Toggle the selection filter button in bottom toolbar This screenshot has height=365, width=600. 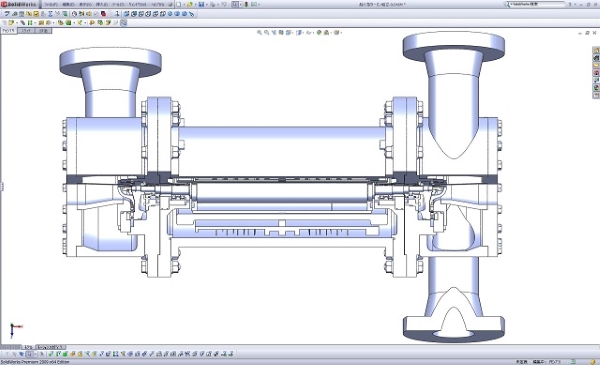(x=29, y=354)
